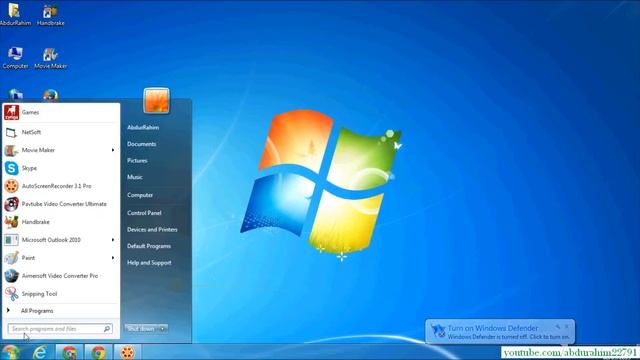Close the Windows Defender notification balloon
Image resolution: width=640 pixels, height=360 pixels.
(x=567, y=327)
